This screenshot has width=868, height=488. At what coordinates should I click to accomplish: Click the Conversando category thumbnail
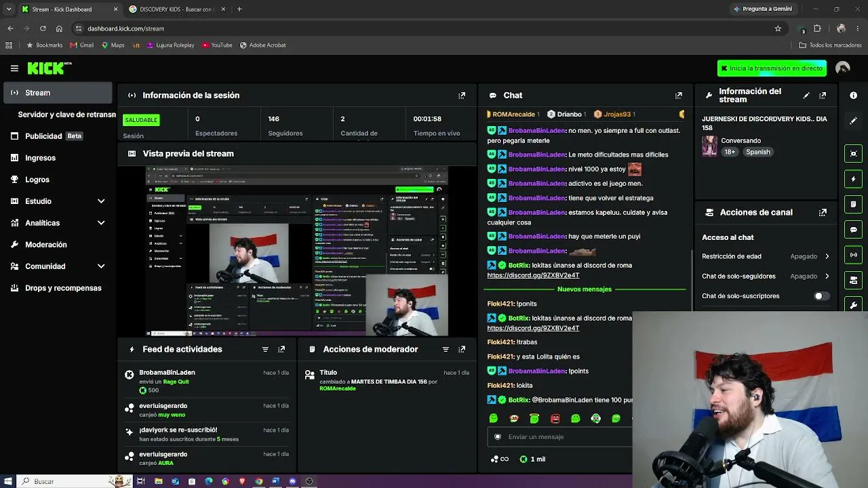[709, 146]
